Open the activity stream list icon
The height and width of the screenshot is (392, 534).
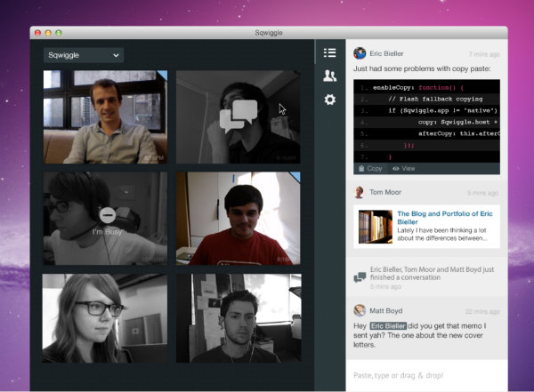329,52
